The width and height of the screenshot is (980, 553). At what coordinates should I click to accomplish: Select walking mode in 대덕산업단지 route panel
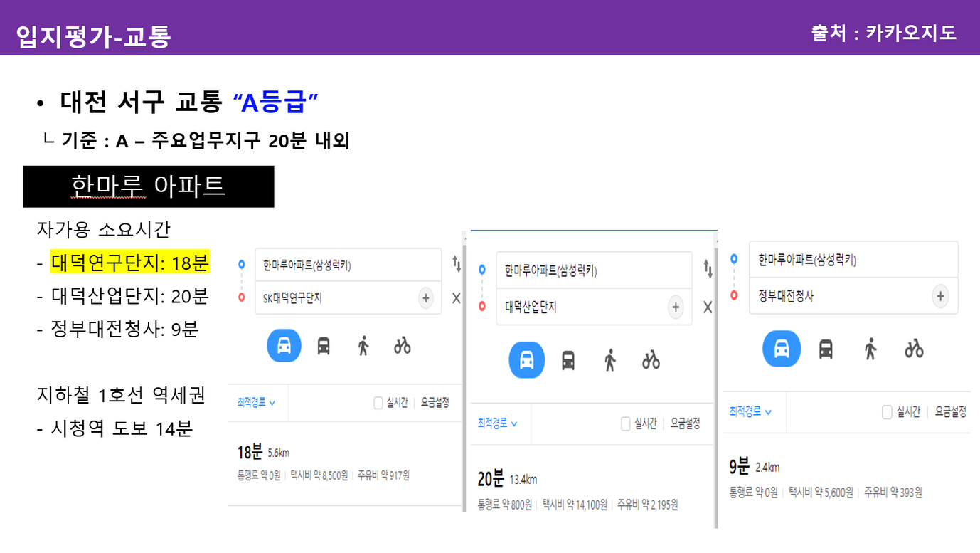[609, 360]
